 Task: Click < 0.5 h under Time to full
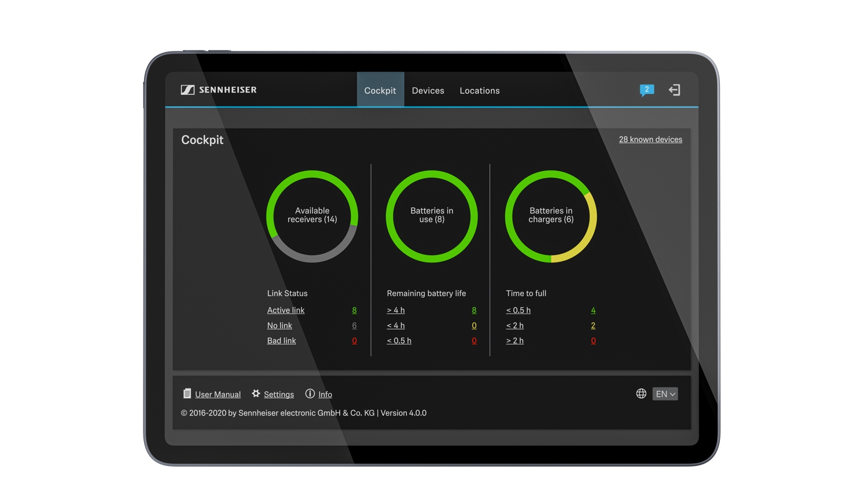[518, 310]
